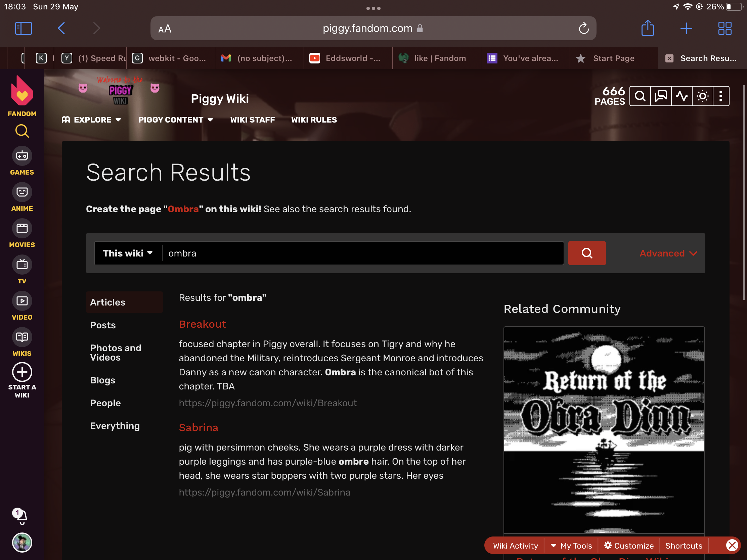Viewport: 747px width, 560px height.
Task: Switch to the Start Page tab
Action: click(614, 58)
